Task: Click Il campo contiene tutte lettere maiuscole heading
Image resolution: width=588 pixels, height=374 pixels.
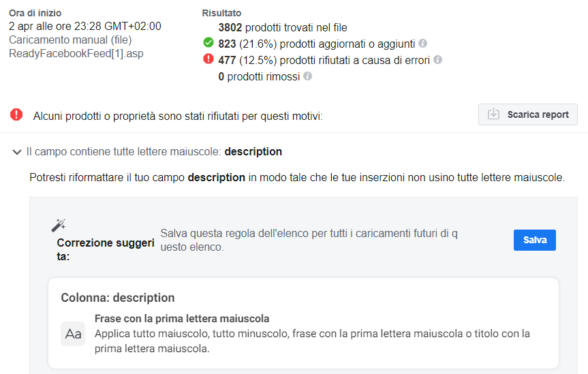Action: (154, 151)
